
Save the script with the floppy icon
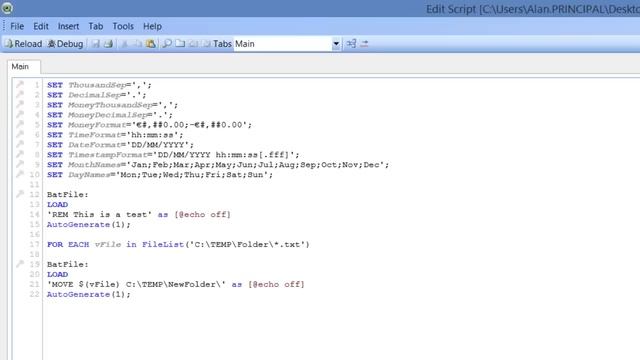[x=96, y=44]
